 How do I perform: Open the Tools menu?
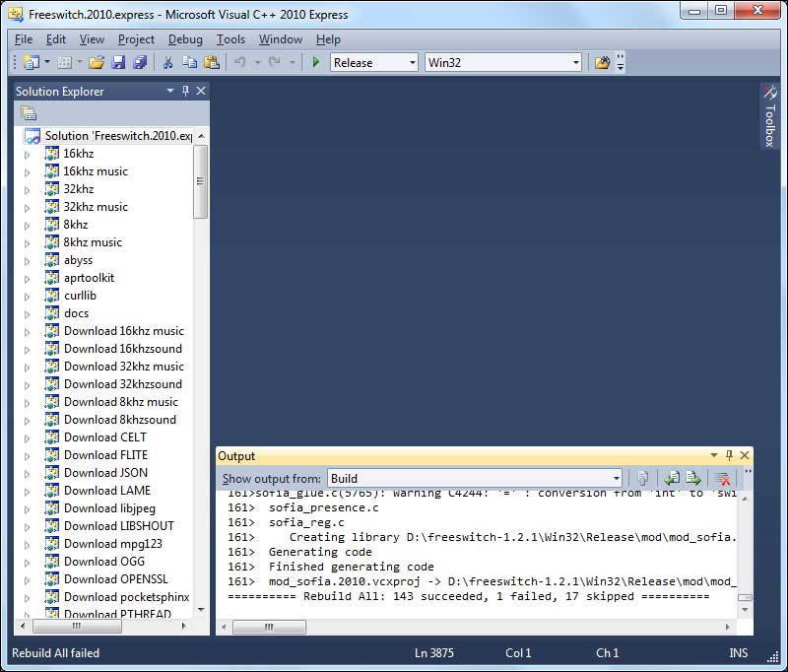tap(230, 39)
